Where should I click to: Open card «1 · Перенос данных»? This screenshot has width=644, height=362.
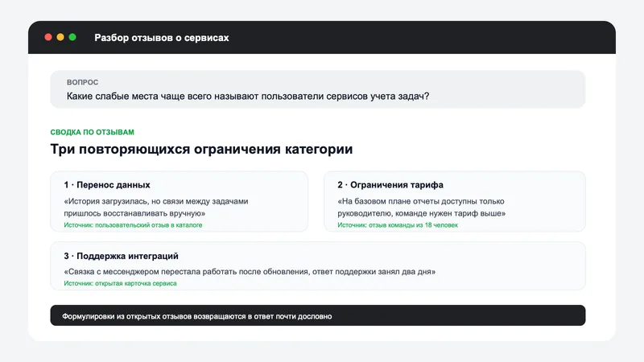(x=179, y=202)
